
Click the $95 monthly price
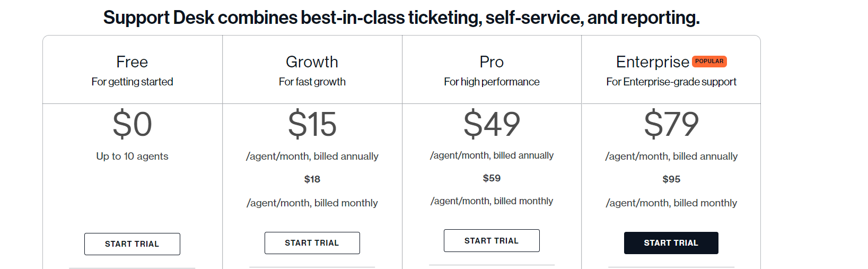[x=671, y=179]
